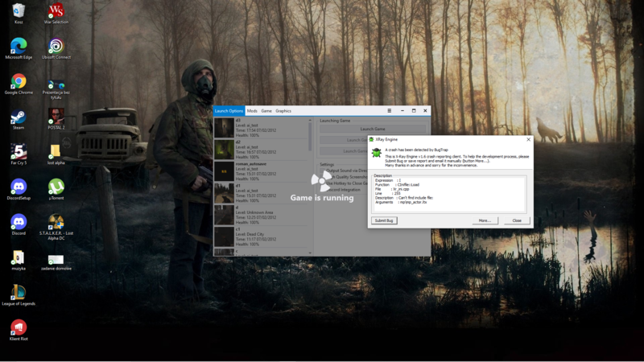Image resolution: width=644 pixels, height=362 pixels.
Task: Open the zadanie domowe desktop icon
Action: click(56, 263)
